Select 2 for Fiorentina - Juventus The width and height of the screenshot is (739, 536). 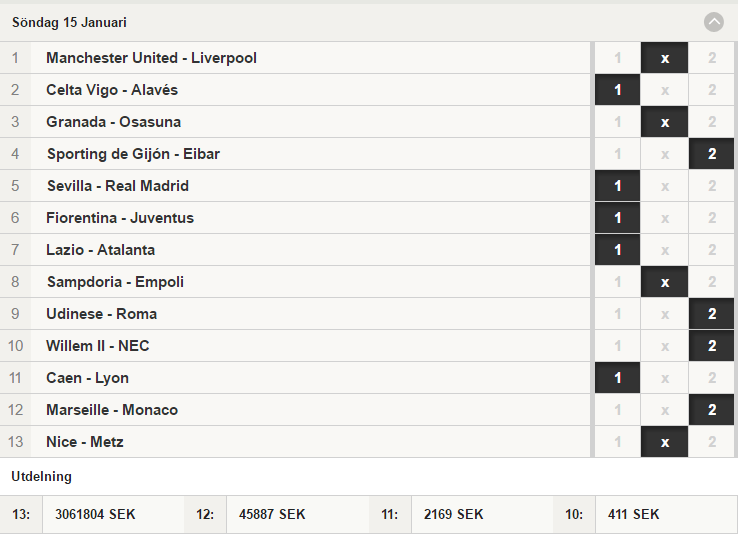(x=712, y=218)
